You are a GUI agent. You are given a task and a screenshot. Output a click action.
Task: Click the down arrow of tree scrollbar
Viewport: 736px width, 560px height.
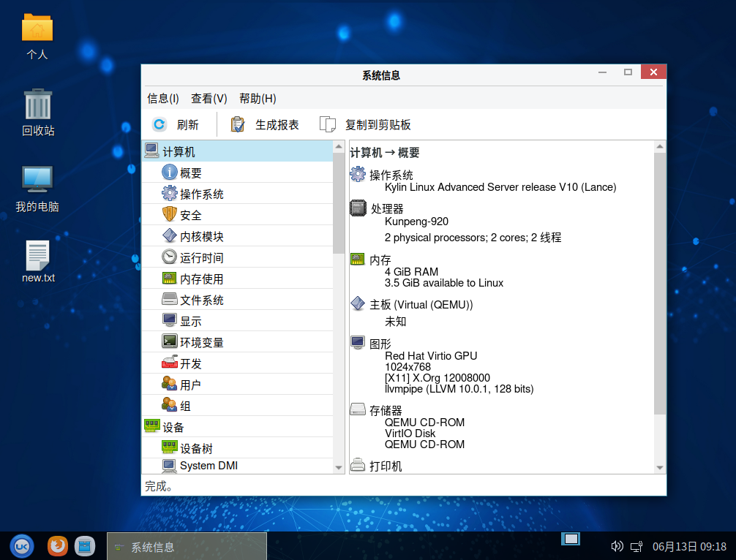tap(339, 468)
